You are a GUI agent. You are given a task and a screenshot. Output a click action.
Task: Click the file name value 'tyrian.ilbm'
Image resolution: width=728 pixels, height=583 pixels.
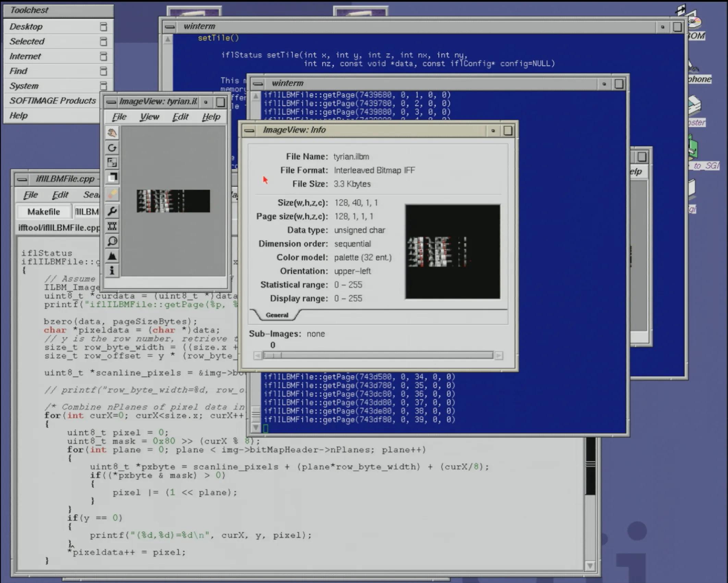351,157
